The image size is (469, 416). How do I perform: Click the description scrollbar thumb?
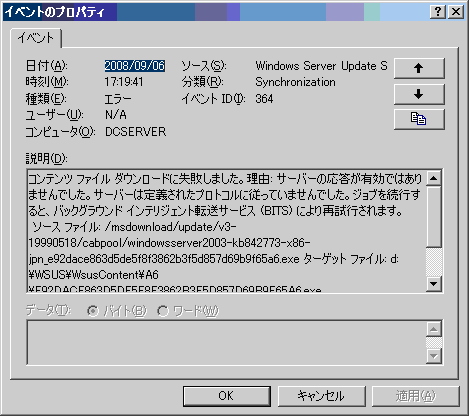pos(434,217)
